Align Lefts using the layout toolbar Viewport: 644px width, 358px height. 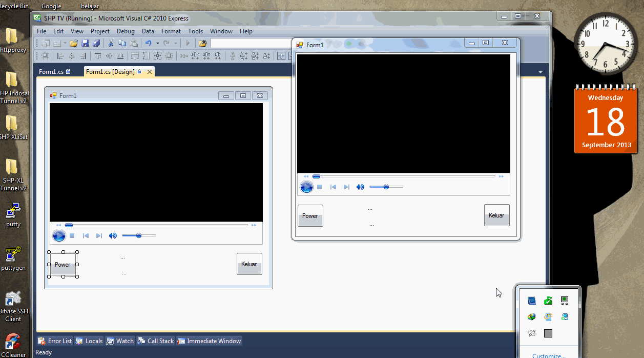(60, 56)
